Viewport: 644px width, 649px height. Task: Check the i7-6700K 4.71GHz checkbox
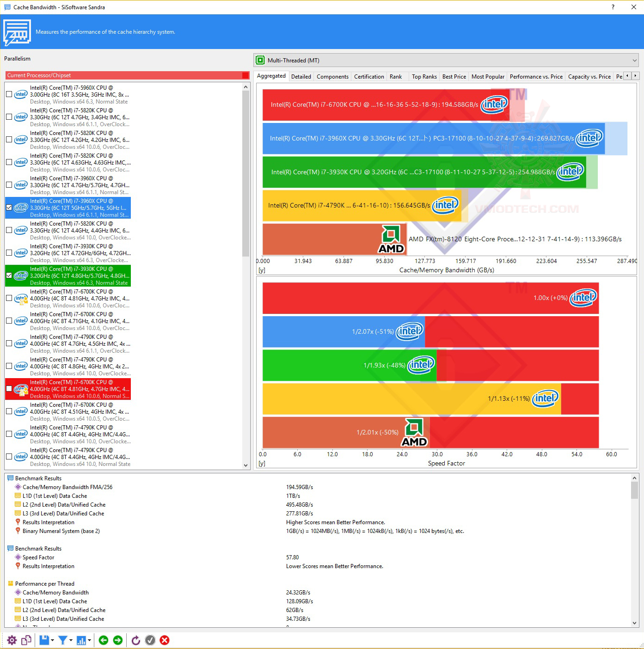point(9,321)
